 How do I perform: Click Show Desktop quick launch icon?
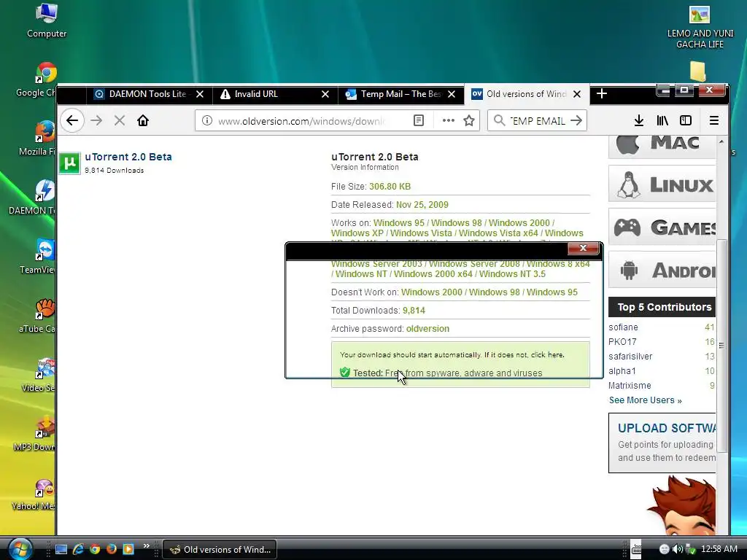[x=61, y=550]
